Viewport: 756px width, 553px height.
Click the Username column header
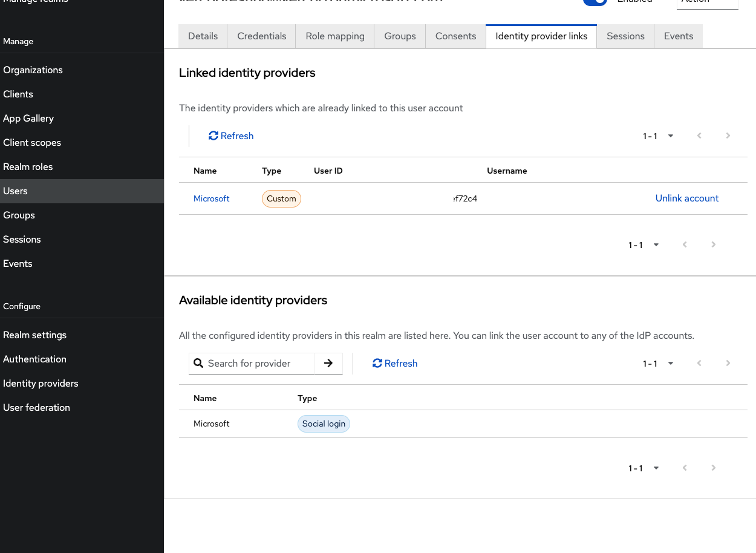click(507, 171)
